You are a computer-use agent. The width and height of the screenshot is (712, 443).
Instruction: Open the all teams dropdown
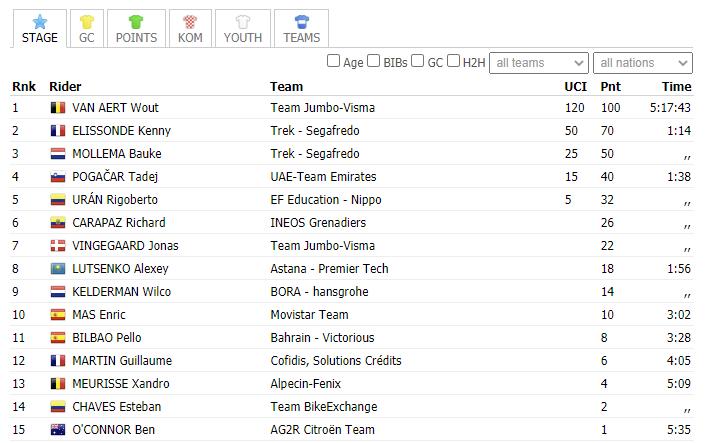coord(539,63)
